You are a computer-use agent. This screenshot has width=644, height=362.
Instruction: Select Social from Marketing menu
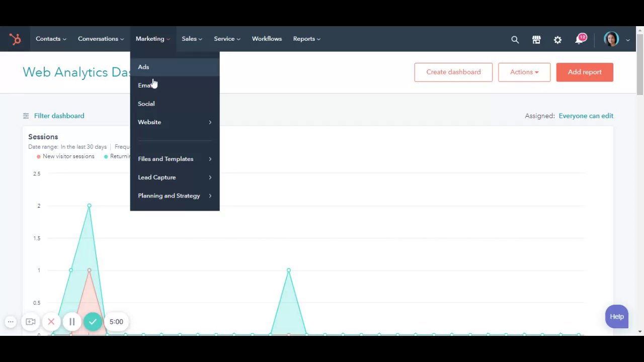point(175,104)
